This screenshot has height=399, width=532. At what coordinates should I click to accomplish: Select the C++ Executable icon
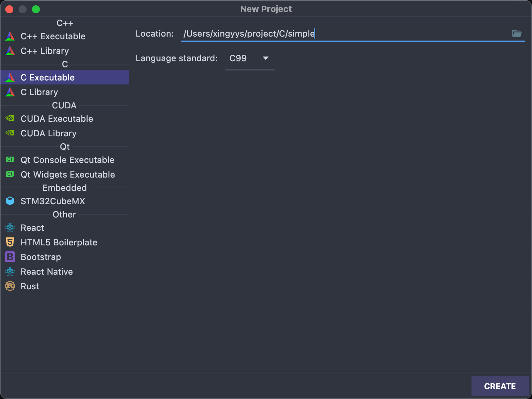[10, 36]
